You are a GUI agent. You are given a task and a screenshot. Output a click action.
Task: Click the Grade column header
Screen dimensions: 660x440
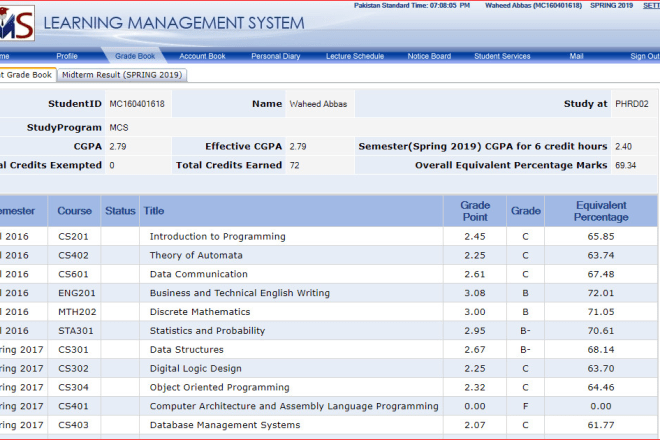pyautogui.click(x=526, y=211)
